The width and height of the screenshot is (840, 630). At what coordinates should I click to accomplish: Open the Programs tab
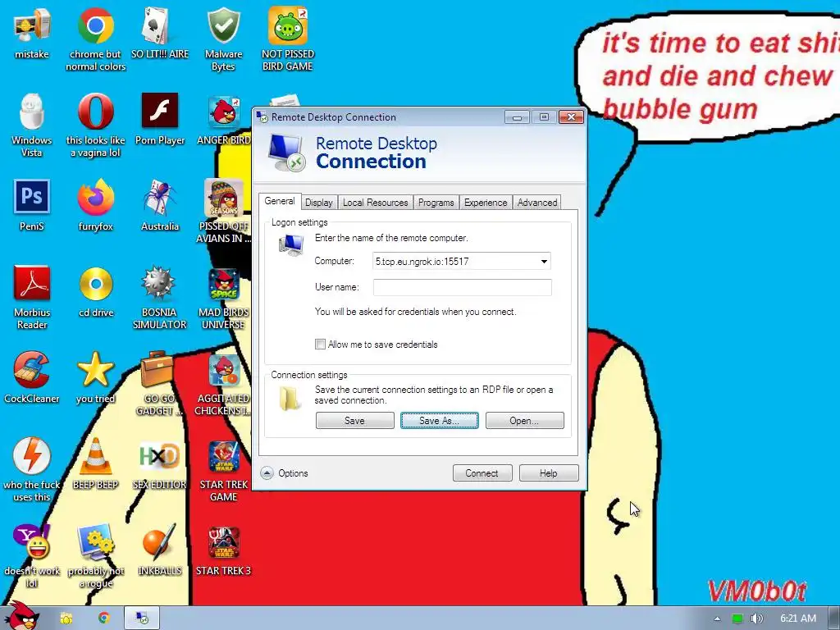436,203
